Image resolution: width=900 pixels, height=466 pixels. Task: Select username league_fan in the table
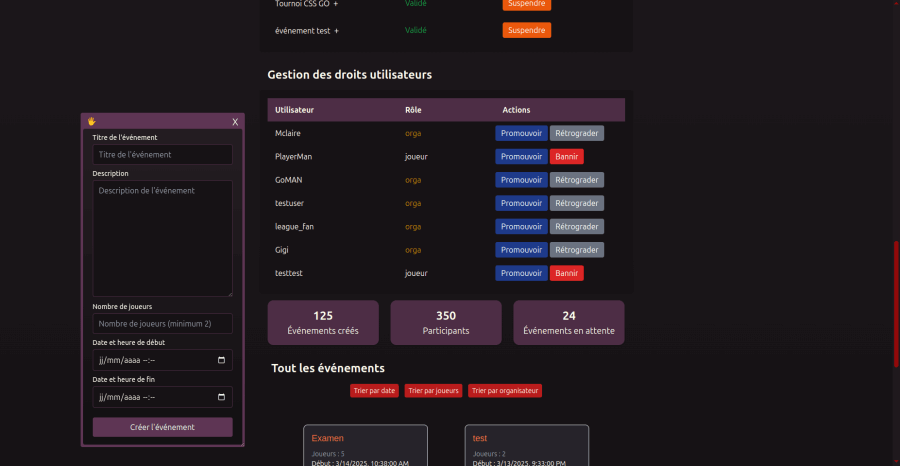pyautogui.click(x=294, y=227)
